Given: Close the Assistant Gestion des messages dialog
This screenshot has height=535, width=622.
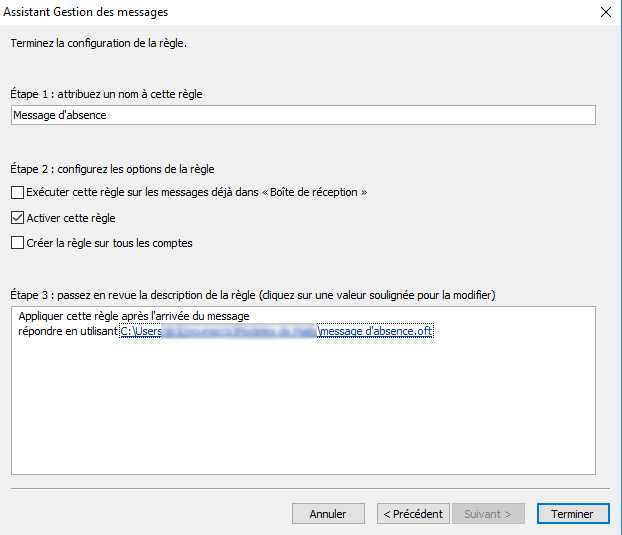Looking at the screenshot, I should pyautogui.click(x=604, y=13).
